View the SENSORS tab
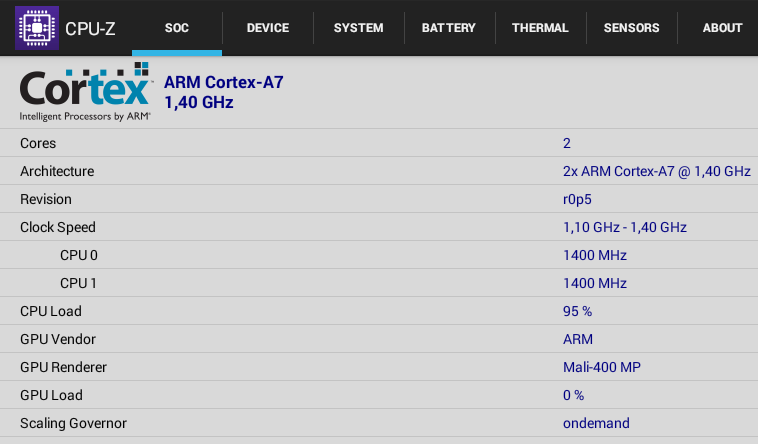This screenshot has width=758, height=444. pos(631,28)
